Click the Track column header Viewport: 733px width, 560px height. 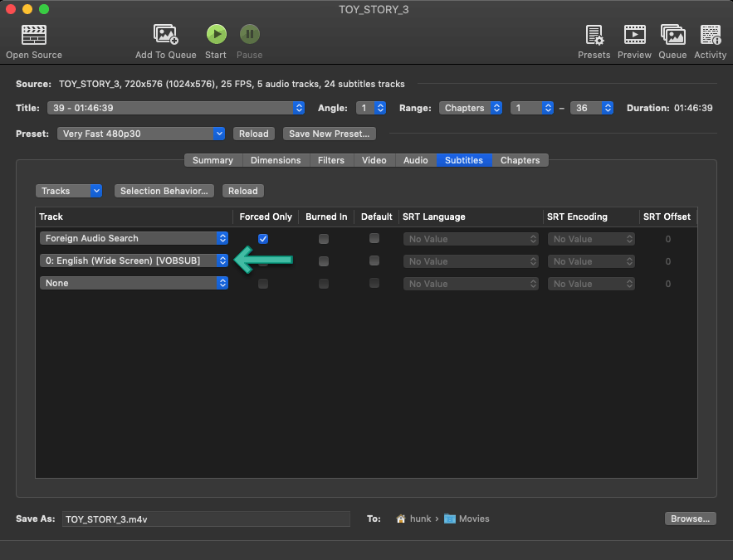(x=134, y=217)
